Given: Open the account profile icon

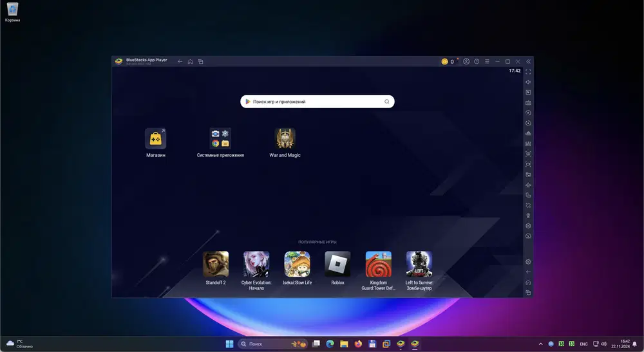Looking at the screenshot, I should point(466,62).
